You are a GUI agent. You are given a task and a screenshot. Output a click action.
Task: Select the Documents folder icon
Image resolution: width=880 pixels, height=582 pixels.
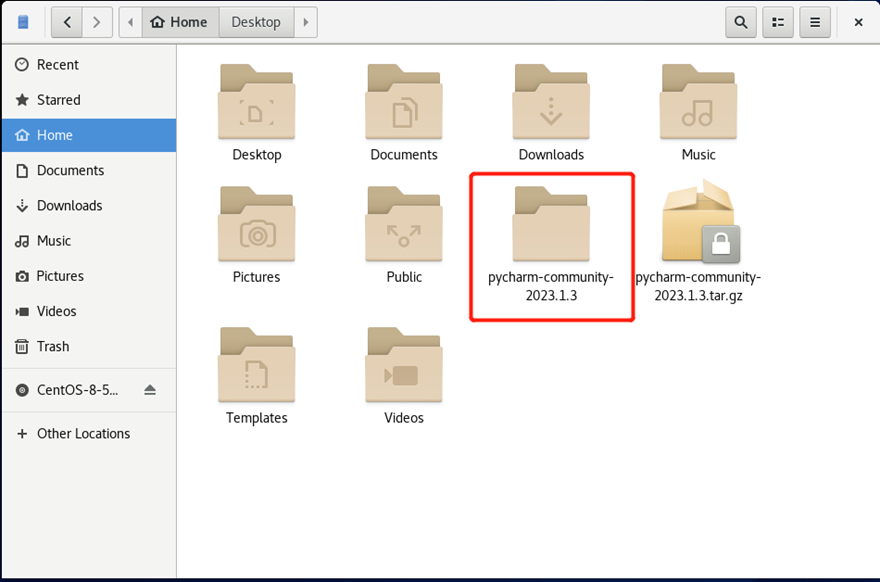tap(404, 102)
